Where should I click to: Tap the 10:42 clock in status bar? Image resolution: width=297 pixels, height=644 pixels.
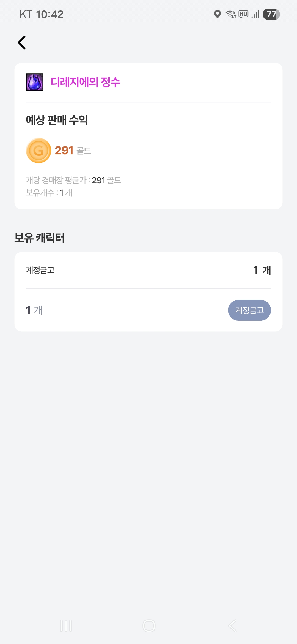50,14
